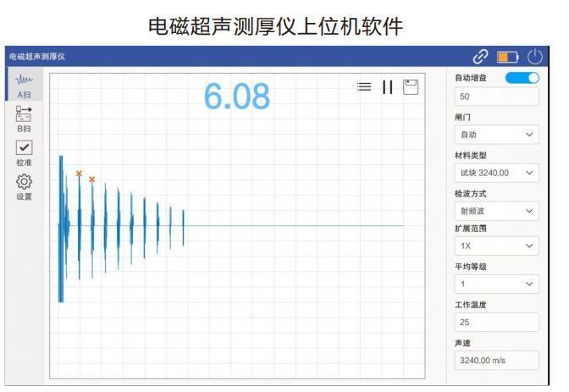Click the orange battery status icon
The height and width of the screenshot is (392, 569).
[508, 57]
